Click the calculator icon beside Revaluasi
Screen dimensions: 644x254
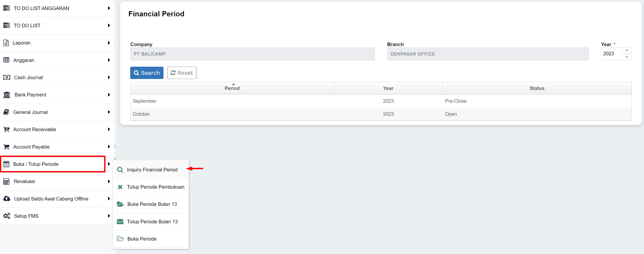tap(6, 181)
